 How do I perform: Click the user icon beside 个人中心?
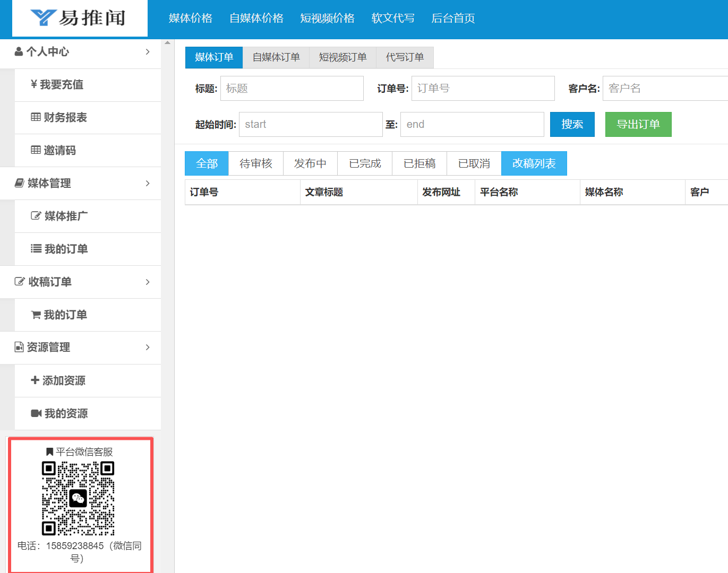[19, 51]
